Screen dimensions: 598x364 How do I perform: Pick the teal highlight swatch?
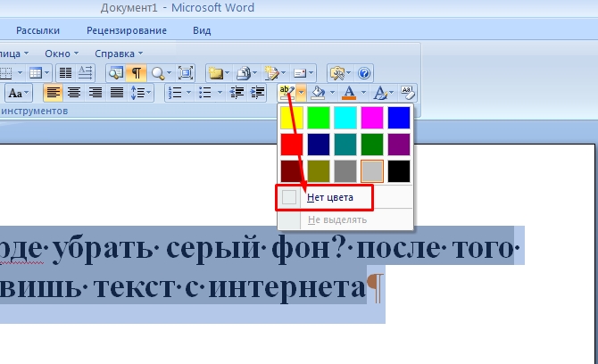coord(345,145)
